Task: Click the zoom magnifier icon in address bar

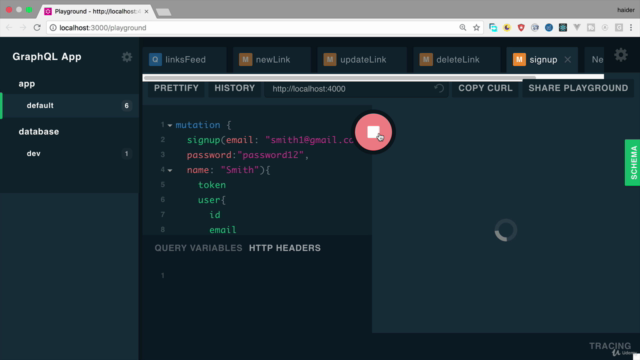Action: click(x=462, y=27)
